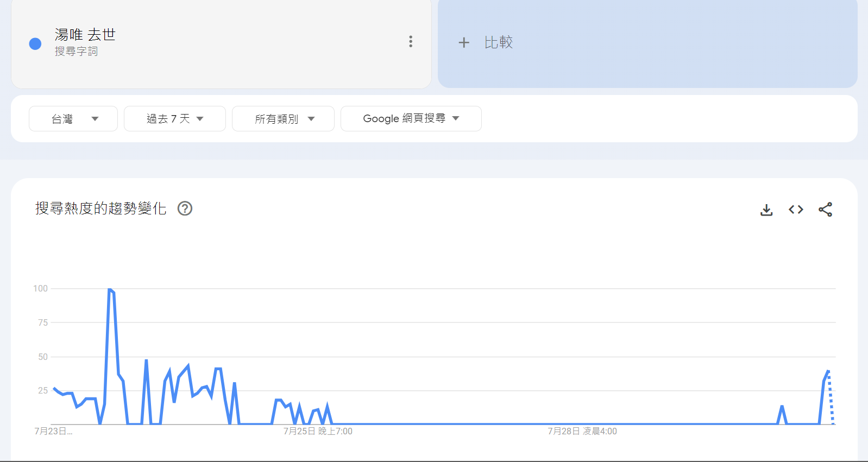Image resolution: width=868 pixels, height=462 pixels.
Task: Share the trend chart
Action: click(826, 210)
